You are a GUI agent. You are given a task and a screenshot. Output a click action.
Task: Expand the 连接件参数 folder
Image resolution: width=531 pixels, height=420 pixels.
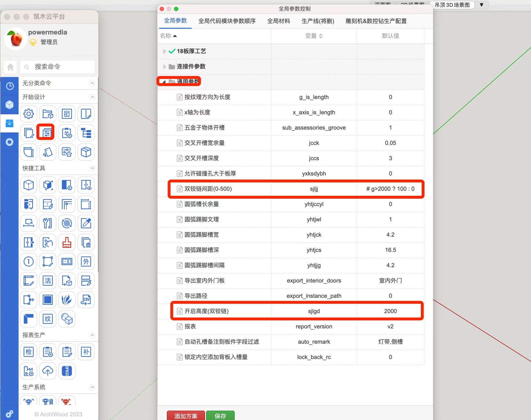coord(164,67)
